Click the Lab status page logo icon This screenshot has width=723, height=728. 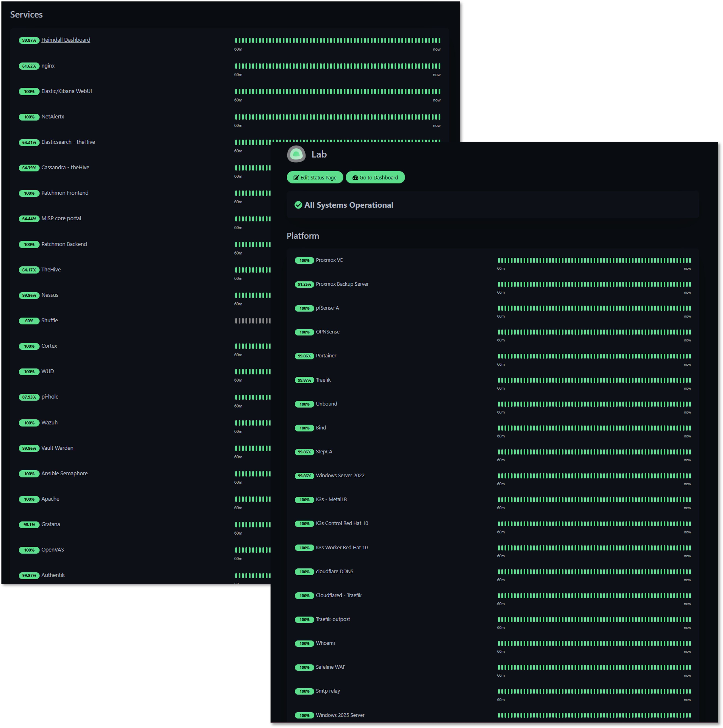296,154
